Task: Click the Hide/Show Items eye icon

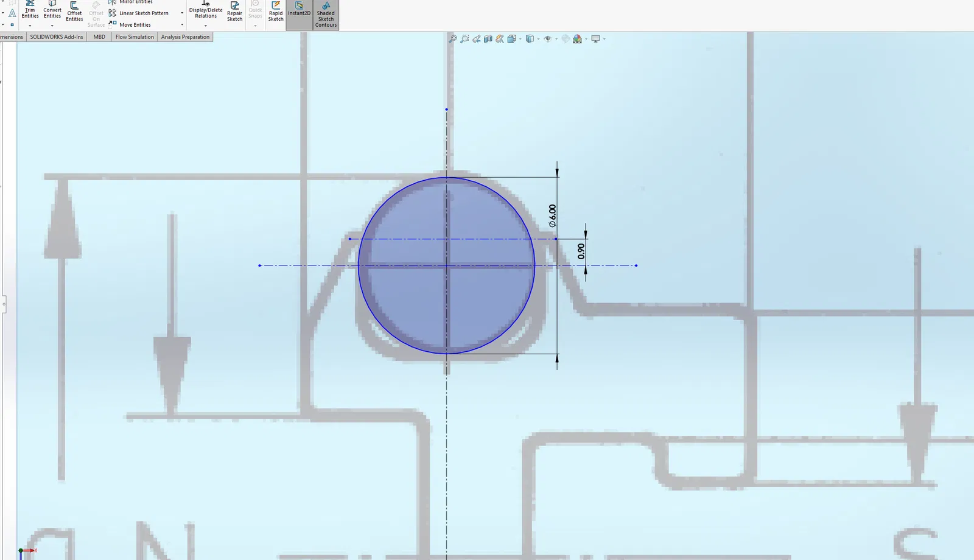Action: 547,39
